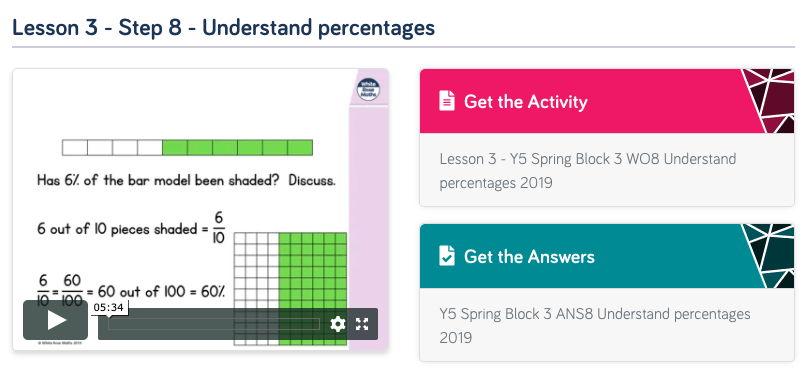Click the video progress bar

(214, 325)
